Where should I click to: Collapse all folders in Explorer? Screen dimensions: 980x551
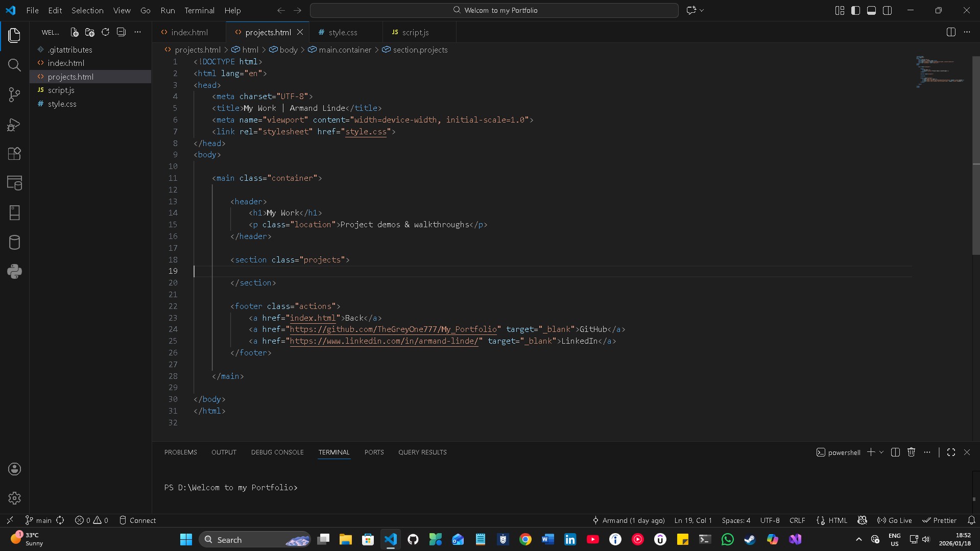pyautogui.click(x=121, y=32)
